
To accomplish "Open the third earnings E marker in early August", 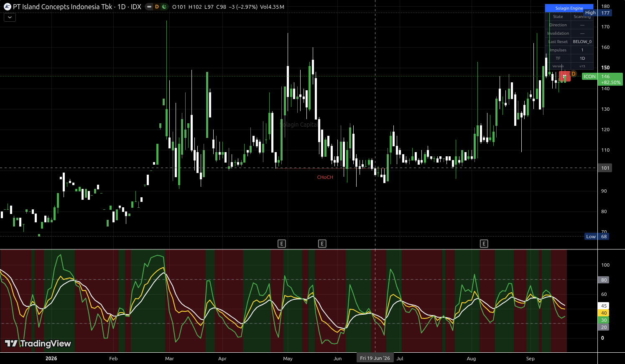I will 484,244.
